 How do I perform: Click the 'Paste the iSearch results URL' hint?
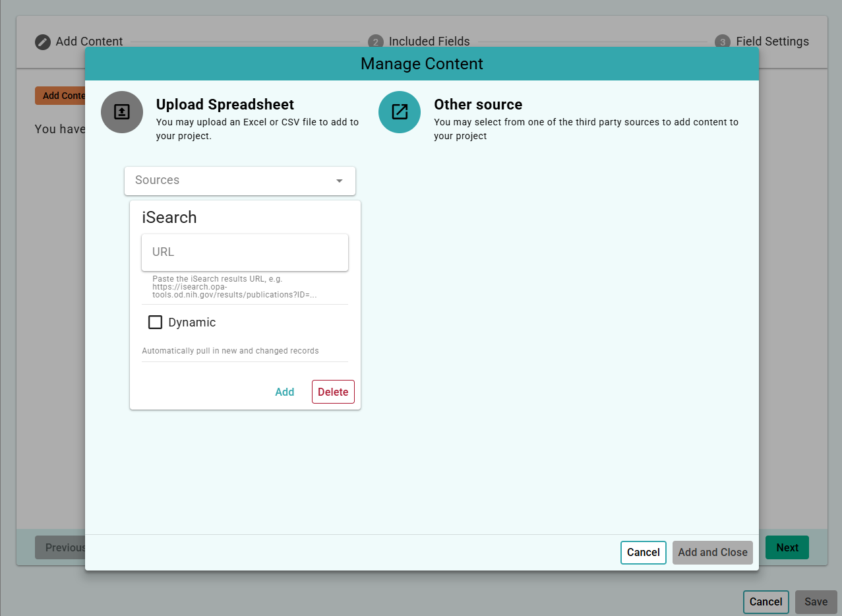click(234, 287)
